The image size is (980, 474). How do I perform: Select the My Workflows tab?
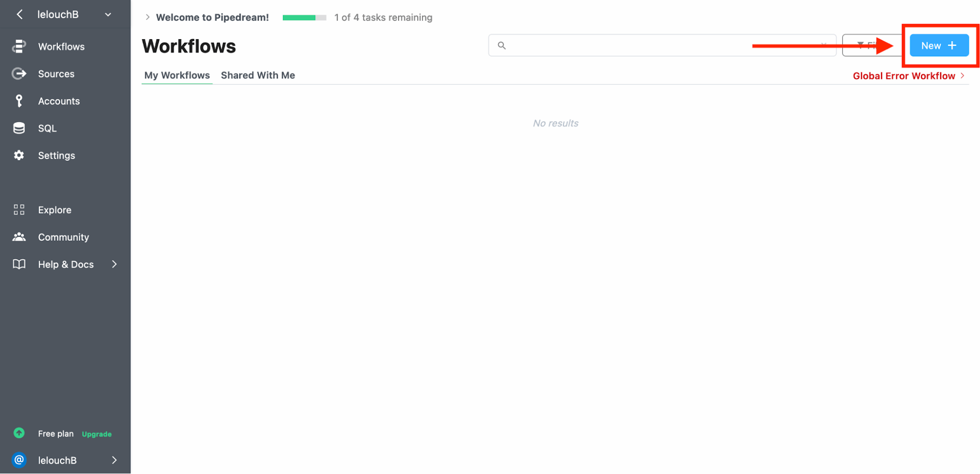[x=176, y=75]
